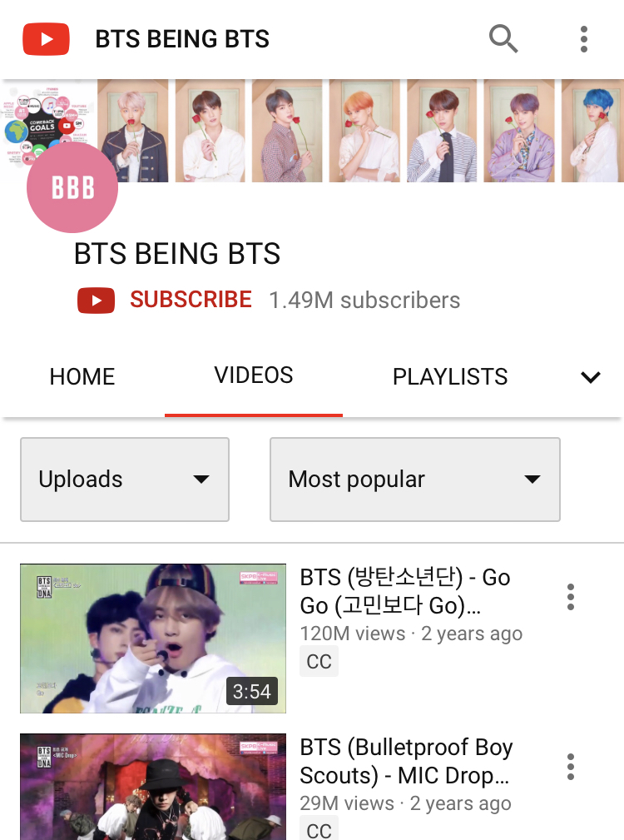Open the header three-dot options menu
The height and width of the screenshot is (840, 624).
pos(584,39)
